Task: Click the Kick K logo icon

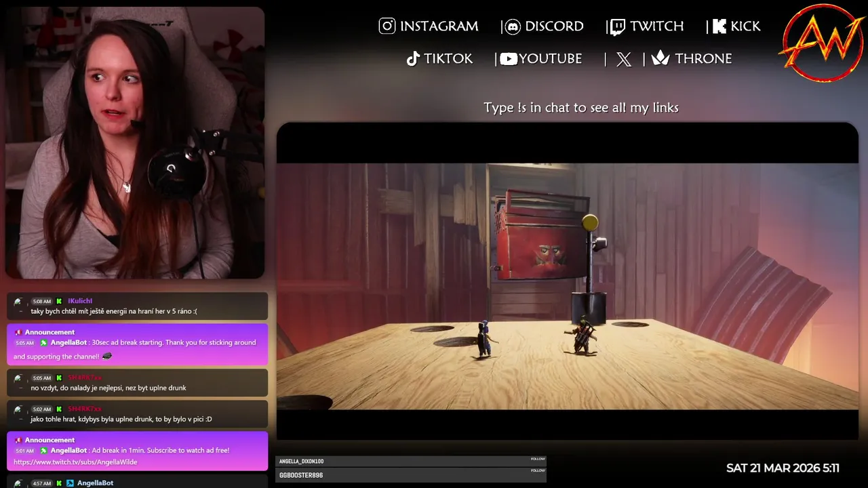Action: 719,26
